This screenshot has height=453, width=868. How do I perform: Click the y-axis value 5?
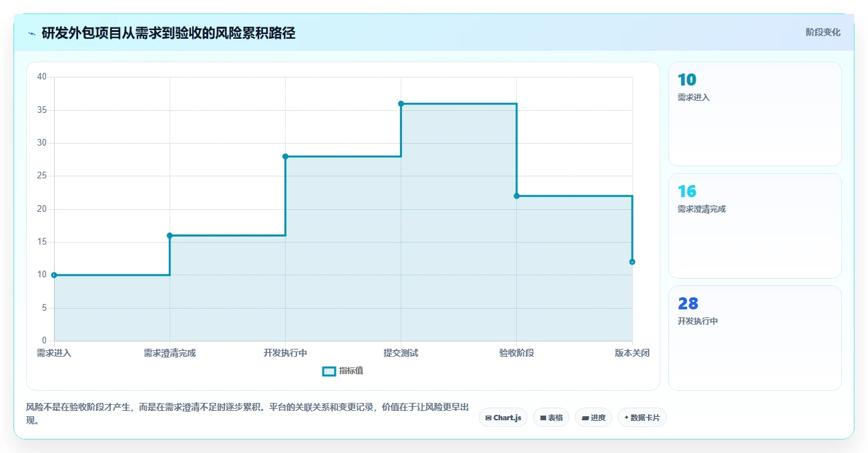coord(44,308)
